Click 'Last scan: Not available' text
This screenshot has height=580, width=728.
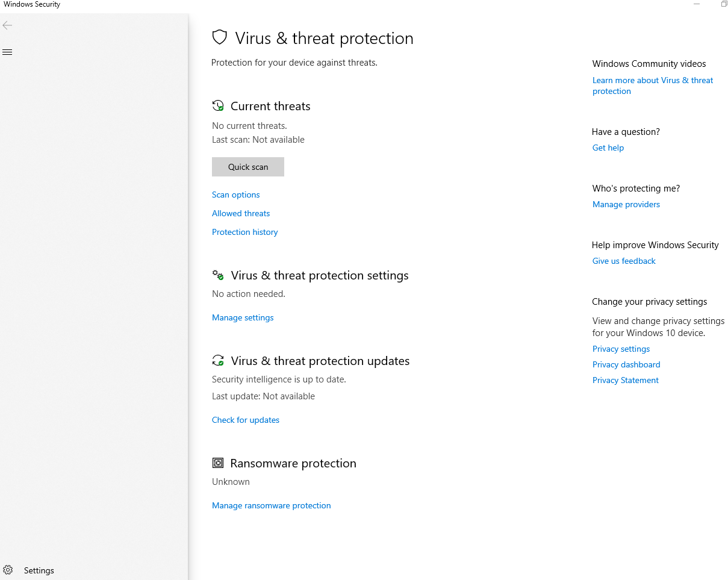(x=258, y=140)
